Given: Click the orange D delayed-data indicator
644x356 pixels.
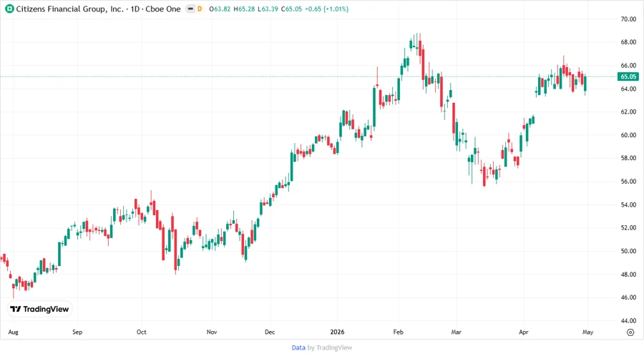Looking at the screenshot, I should click(200, 9).
